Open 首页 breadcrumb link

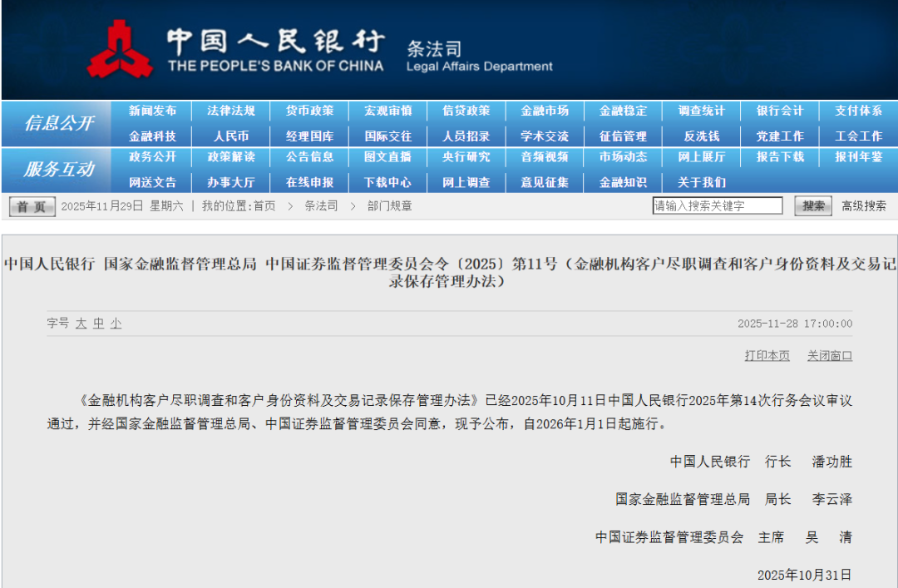264,206
